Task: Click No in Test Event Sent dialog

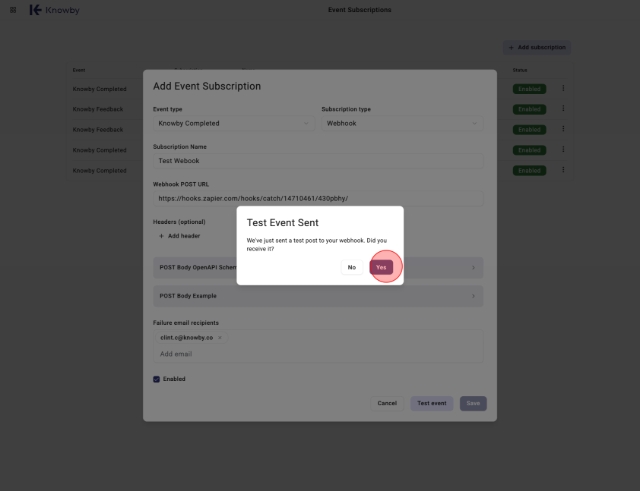Action: click(x=351, y=267)
